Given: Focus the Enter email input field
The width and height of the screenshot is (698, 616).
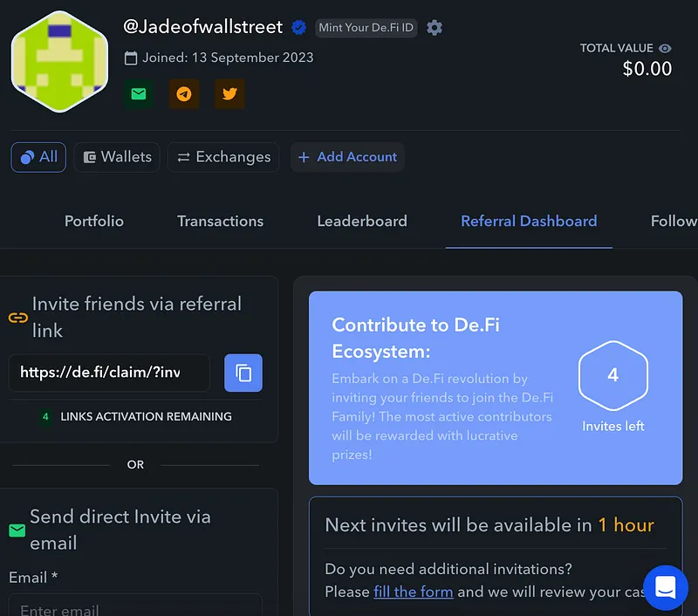Looking at the screenshot, I should [x=135, y=606].
